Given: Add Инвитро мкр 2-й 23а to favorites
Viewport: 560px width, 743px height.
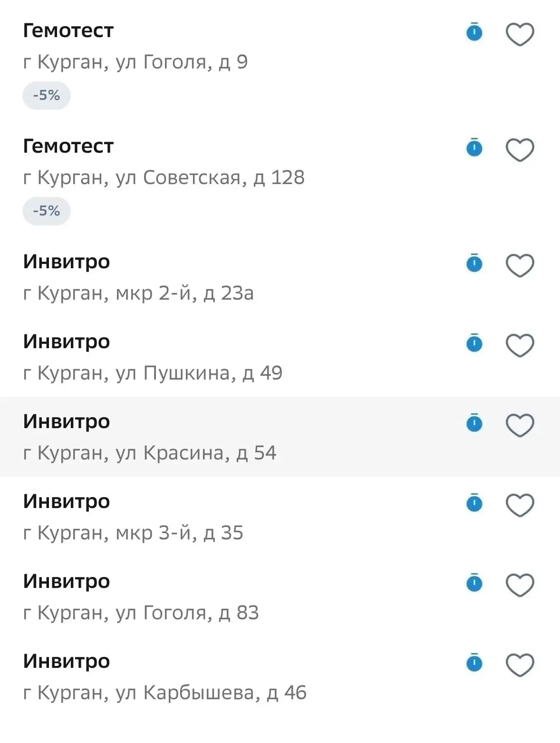Looking at the screenshot, I should click(520, 265).
